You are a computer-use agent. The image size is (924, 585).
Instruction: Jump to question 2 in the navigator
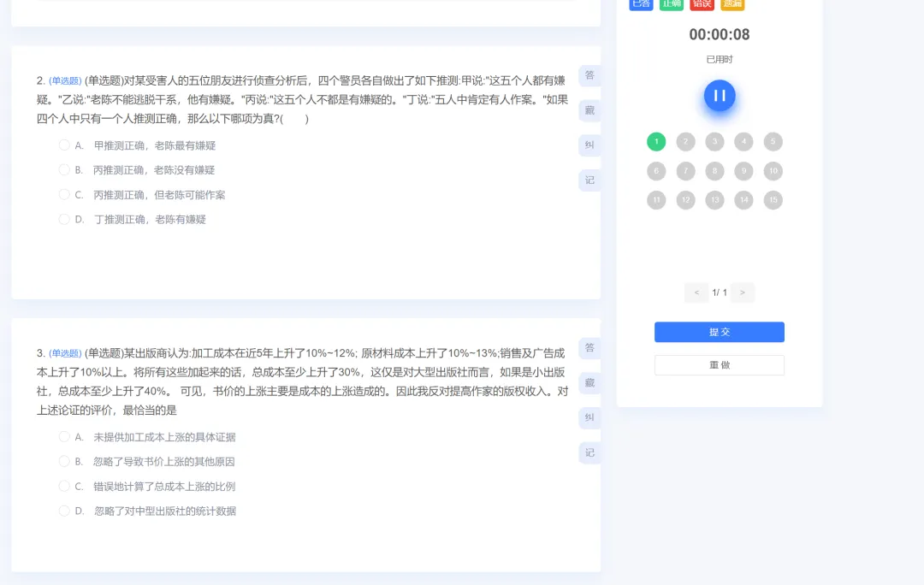click(x=685, y=141)
